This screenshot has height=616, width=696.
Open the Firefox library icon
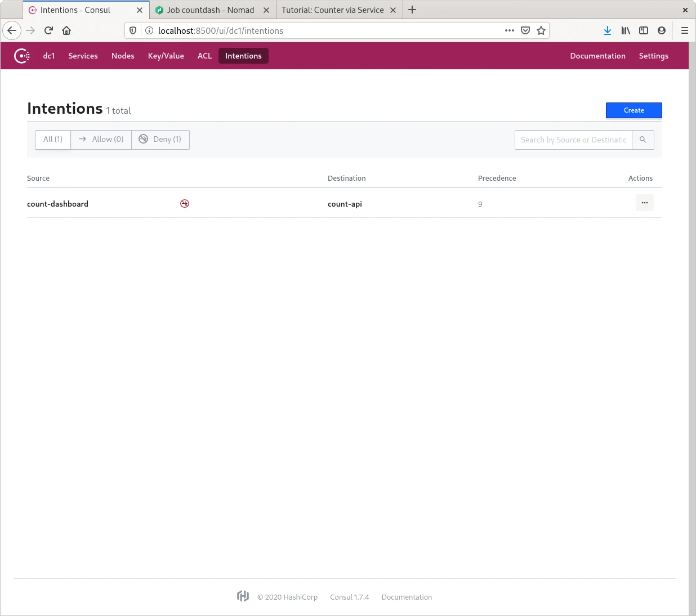point(626,30)
